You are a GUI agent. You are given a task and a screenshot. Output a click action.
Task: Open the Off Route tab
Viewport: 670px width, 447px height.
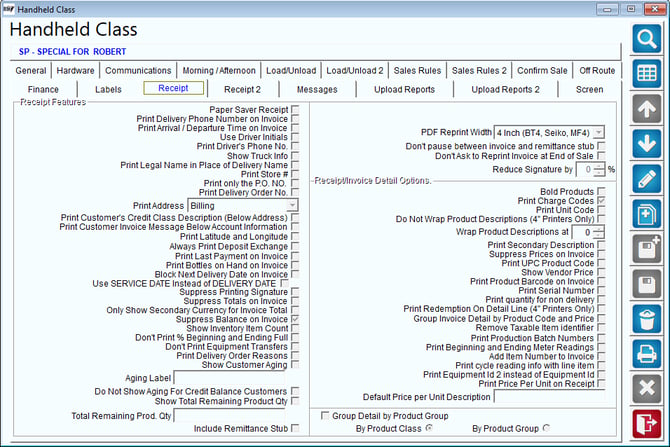point(597,71)
